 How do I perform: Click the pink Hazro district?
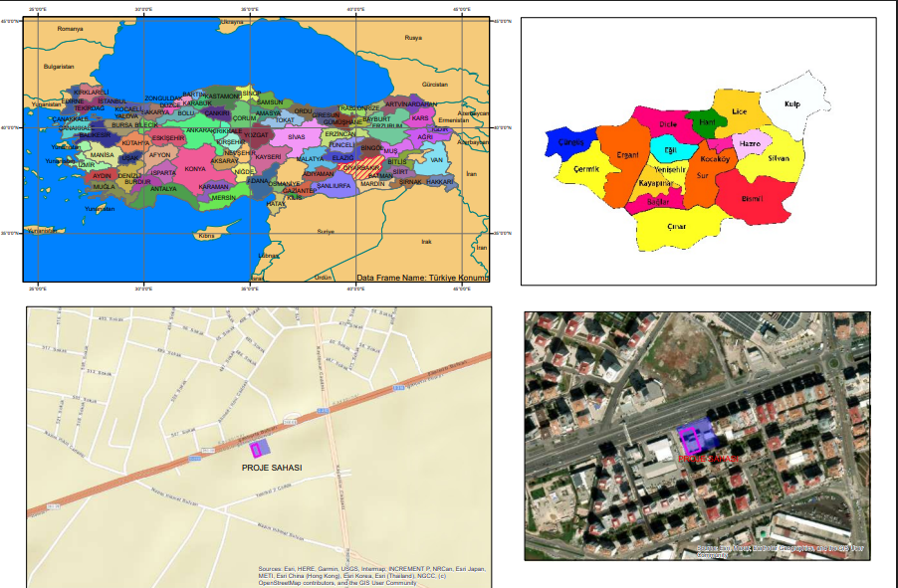[x=751, y=143]
